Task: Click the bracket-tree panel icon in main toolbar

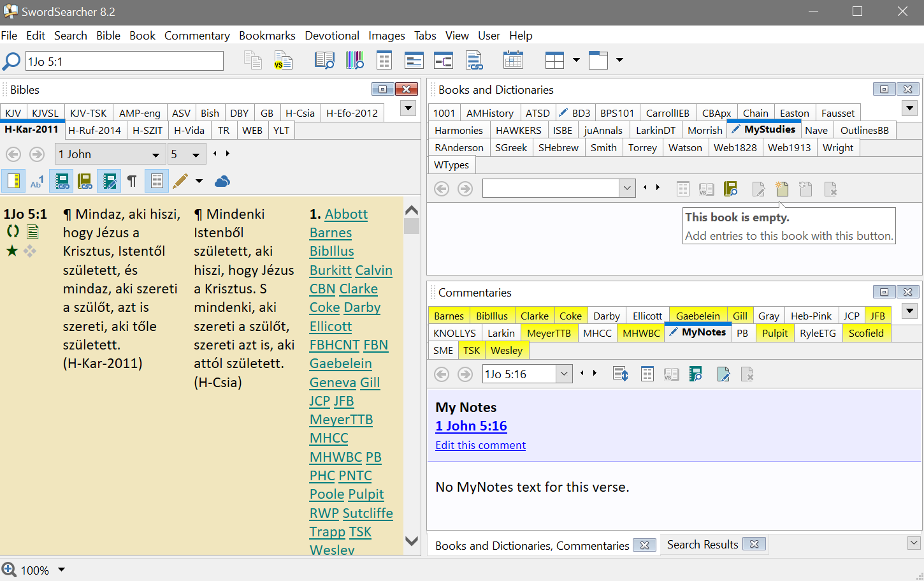Action: (444, 61)
